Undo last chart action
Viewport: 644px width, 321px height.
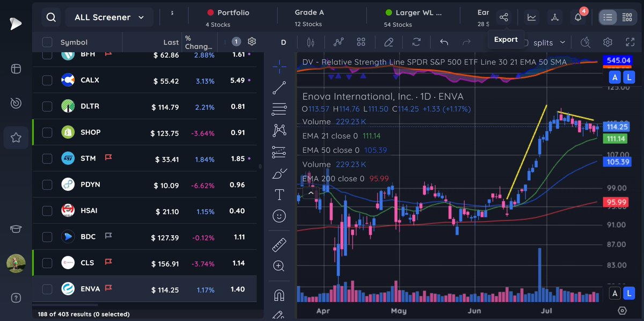pos(444,42)
